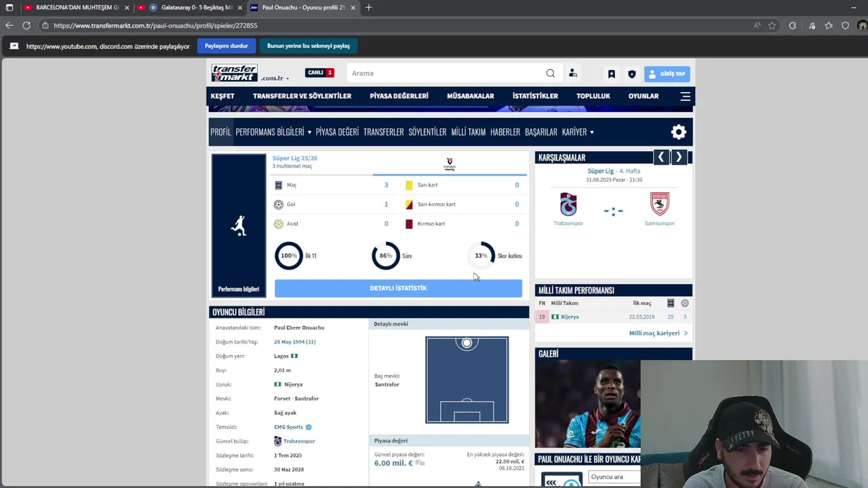Expand the PERFORMANS BİLGİLERİ dropdown

tap(273, 132)
